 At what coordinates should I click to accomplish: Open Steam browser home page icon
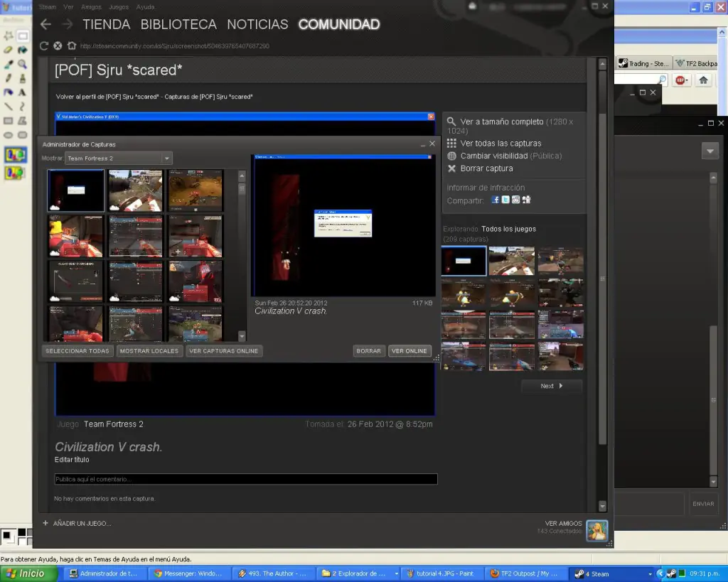pyautogui.click(x=72, y=45)
